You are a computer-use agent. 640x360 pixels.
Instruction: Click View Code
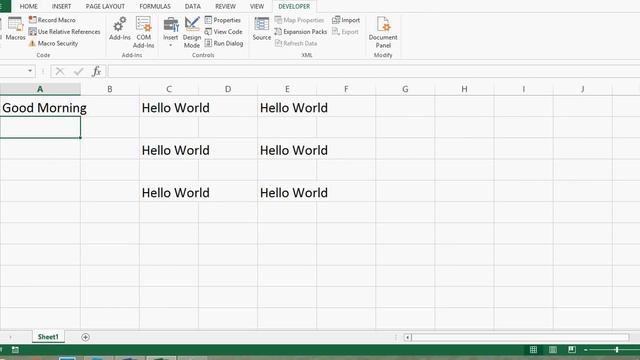click(x=224, y=31)
